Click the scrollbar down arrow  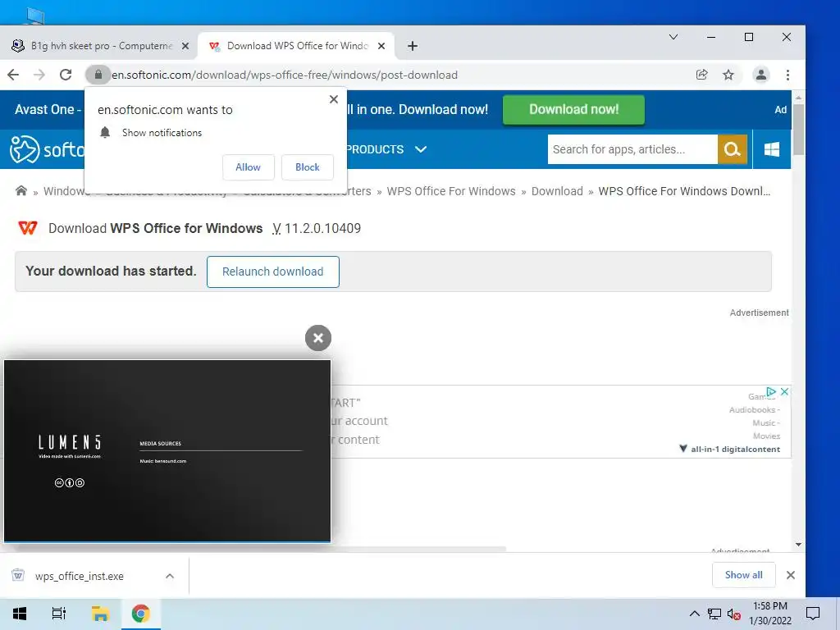[798, 545]
